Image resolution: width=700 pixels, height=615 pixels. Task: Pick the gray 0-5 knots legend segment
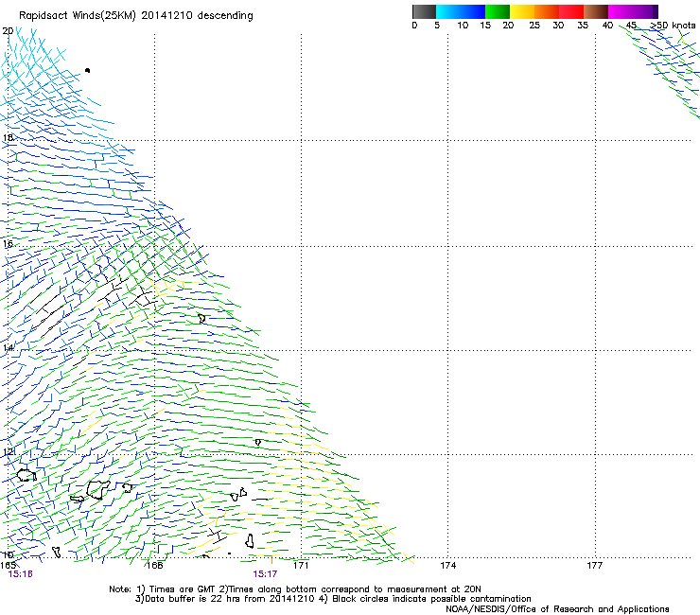coord(424,11)
